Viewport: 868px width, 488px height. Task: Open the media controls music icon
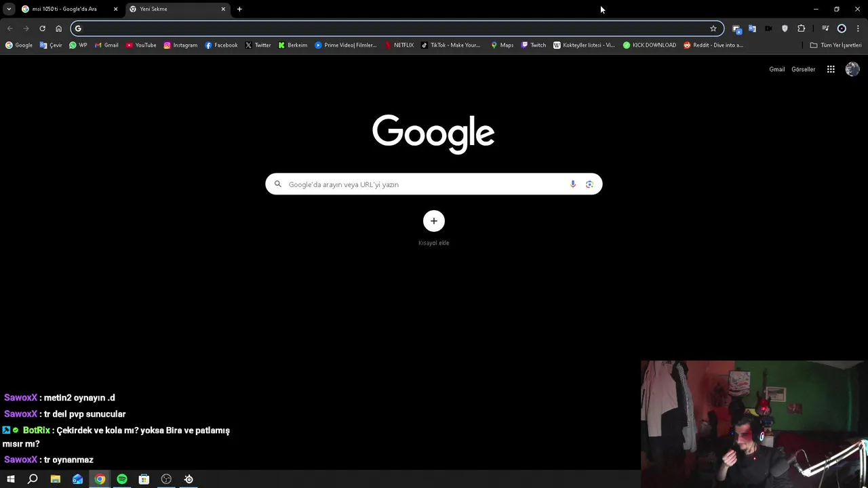(825, 28)
